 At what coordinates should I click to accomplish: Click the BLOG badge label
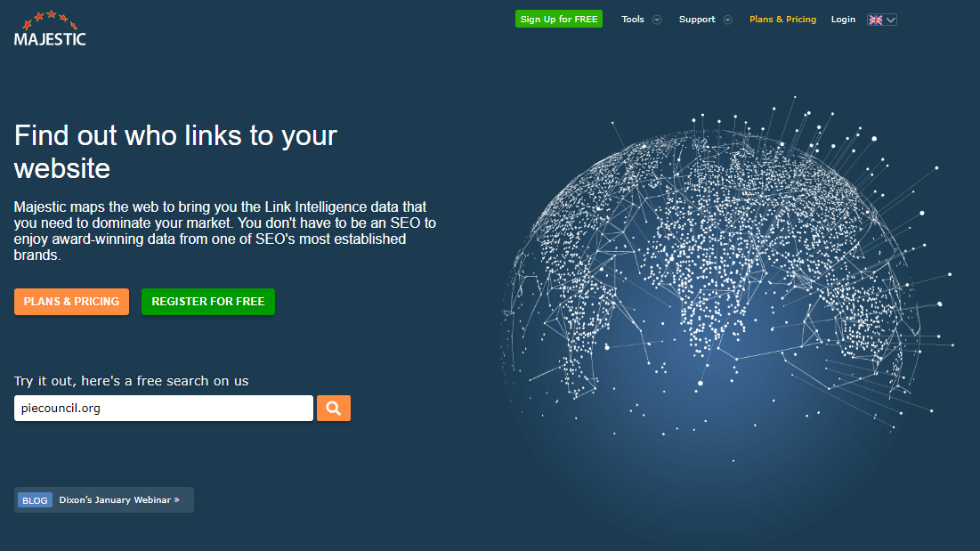35,500
